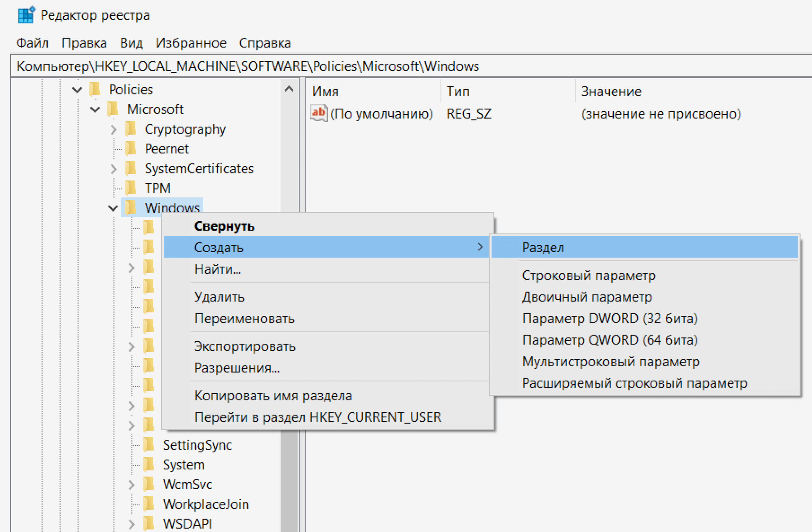
Task: Click the WcmSvc folder icon
Action: point(148,484)
